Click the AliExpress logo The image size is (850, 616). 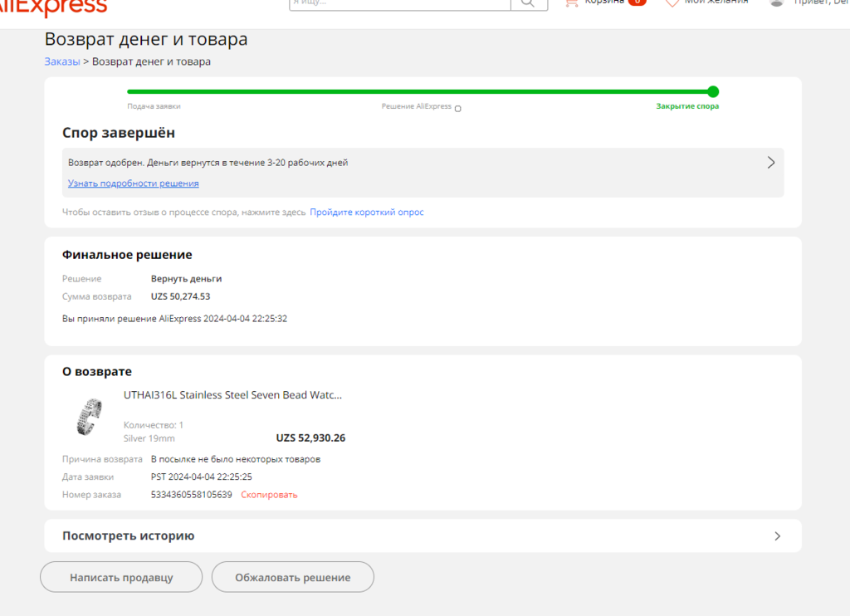coord(53,7)
